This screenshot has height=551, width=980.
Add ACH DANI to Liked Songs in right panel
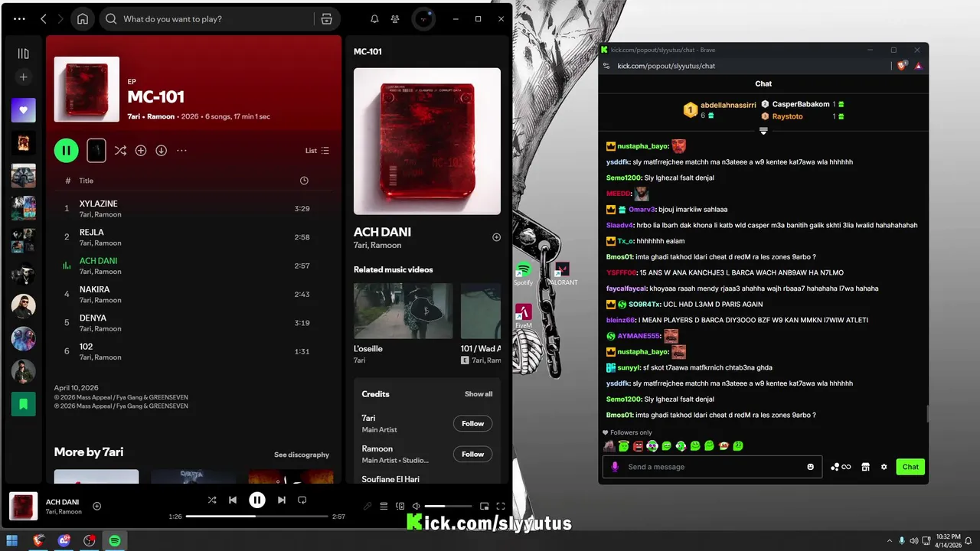(496, 237)
